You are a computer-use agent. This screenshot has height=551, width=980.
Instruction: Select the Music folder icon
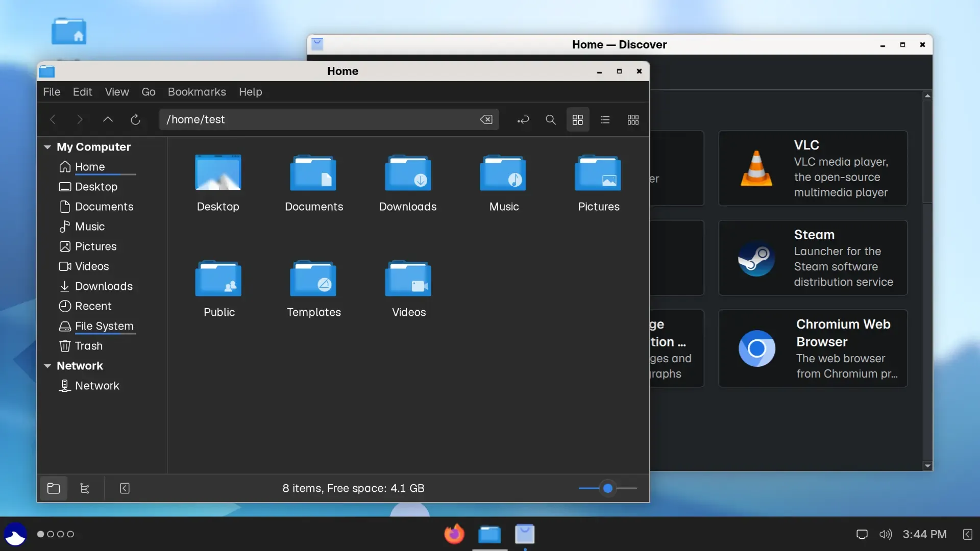pyautogui.click(x=503, y=172)
